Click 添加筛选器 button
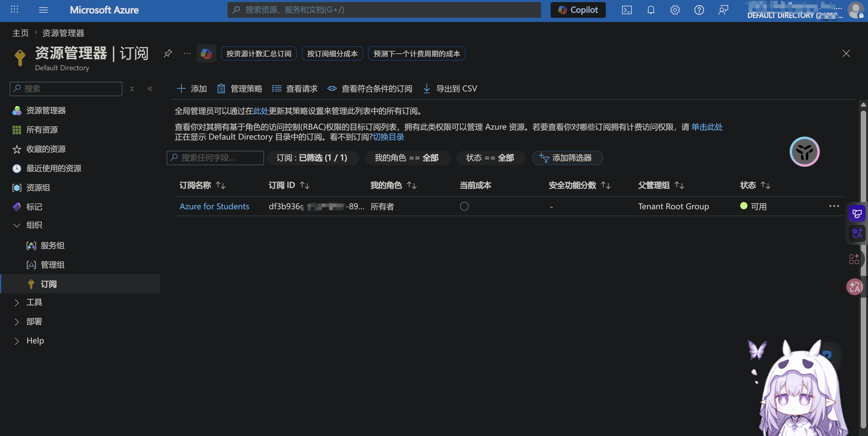 pos(567,158)
